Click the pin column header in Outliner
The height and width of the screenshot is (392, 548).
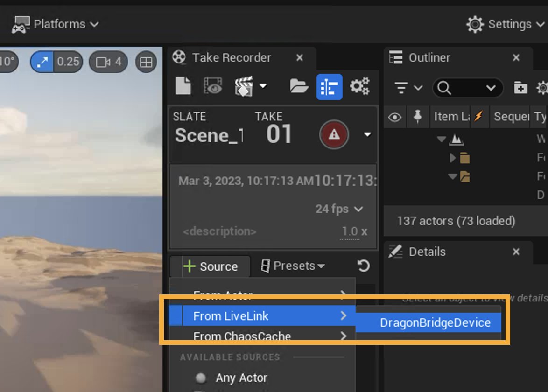[x=417, y=117]
